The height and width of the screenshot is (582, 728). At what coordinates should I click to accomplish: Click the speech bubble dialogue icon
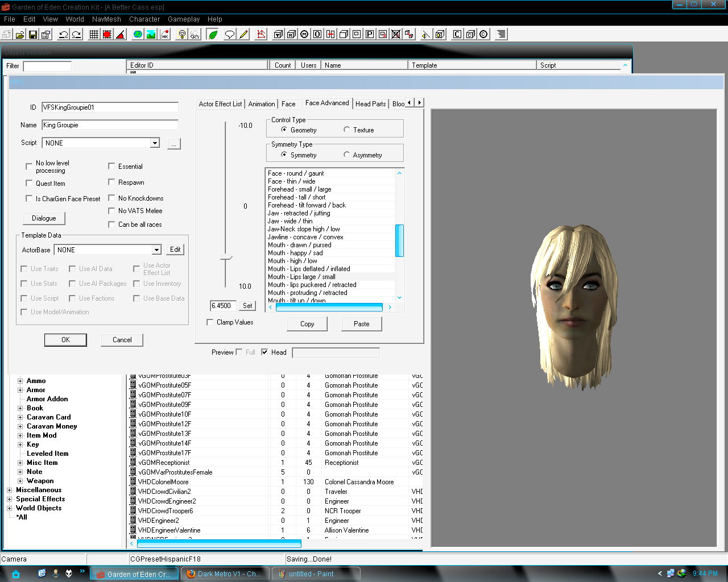coord(230,34)
